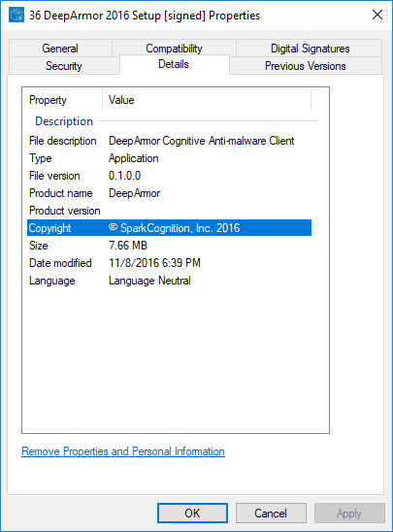Select the Date modified row
Image resolution: width=393 pixels, height=532 pixels.
click(169, 263)
